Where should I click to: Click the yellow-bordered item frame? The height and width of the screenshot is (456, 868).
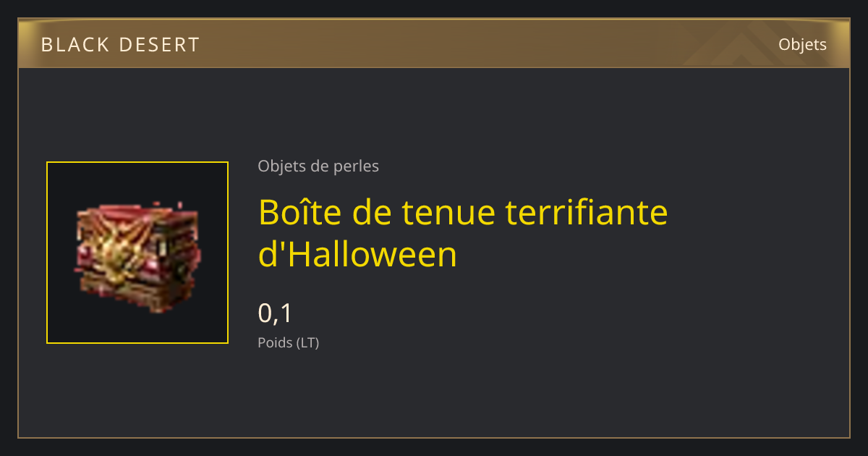[x=137, y=253]
